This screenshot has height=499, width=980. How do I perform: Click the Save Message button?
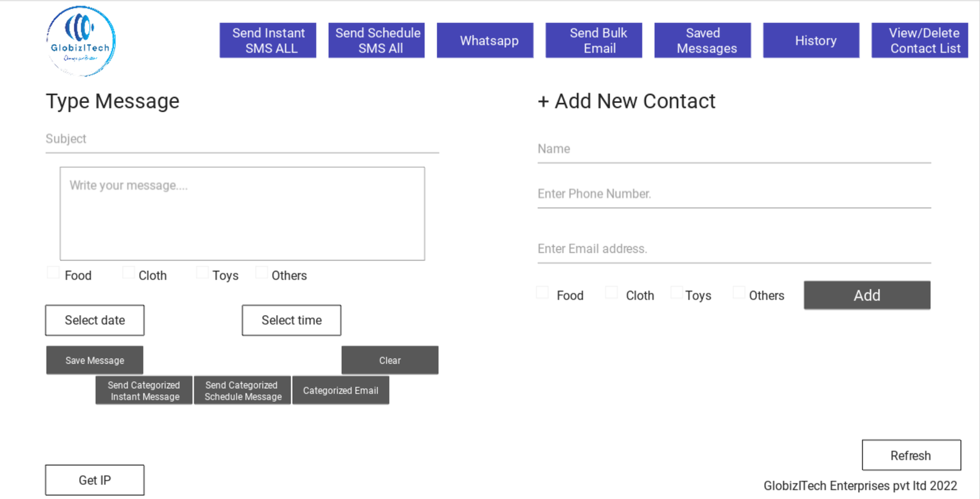[x=95, y=360]
